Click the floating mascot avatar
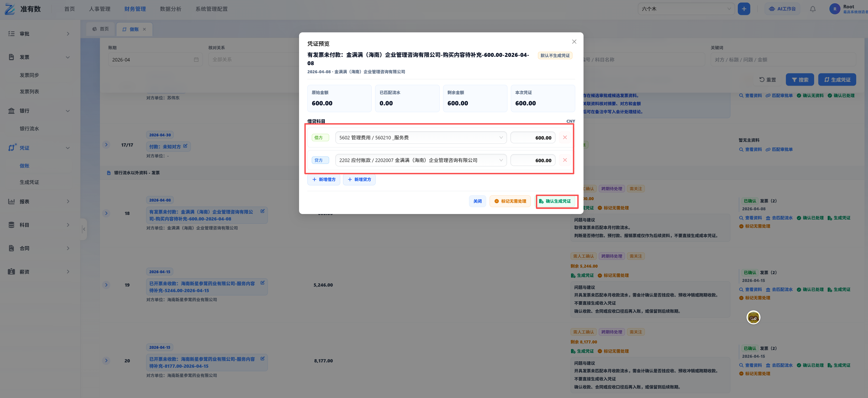 pyautogui.click(x=753, y=318)
